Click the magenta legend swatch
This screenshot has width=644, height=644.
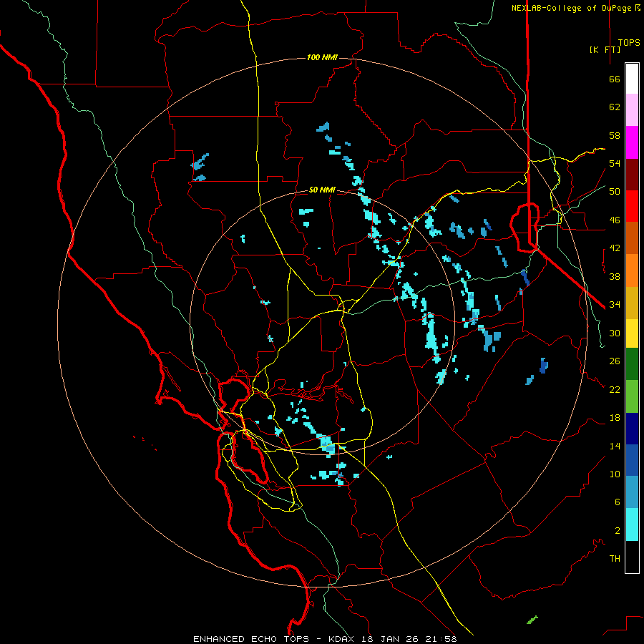(632, 142)
